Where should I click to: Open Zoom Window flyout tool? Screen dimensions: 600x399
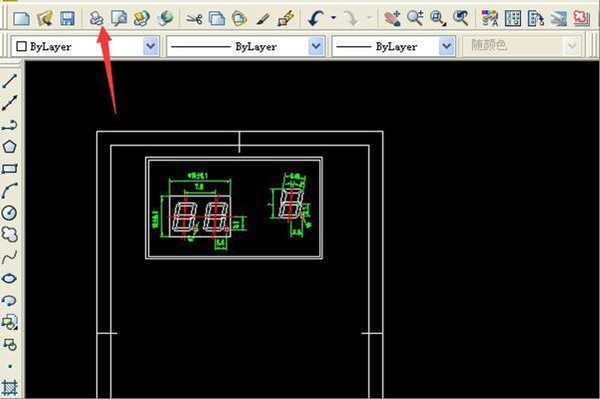click(x=438, y=18)
